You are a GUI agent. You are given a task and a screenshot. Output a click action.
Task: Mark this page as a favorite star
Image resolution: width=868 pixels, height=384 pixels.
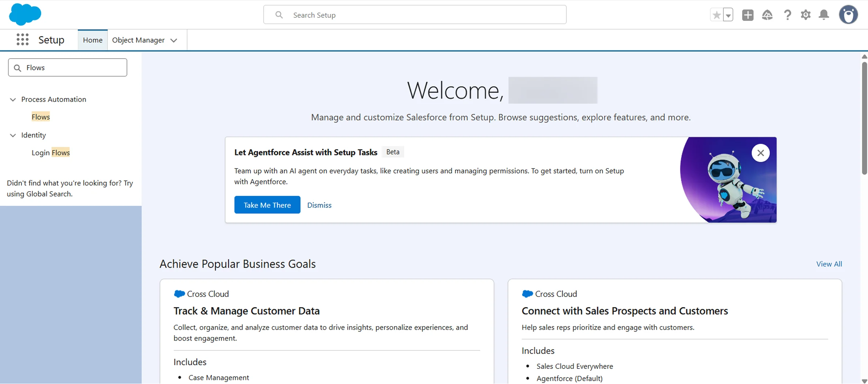716,15
